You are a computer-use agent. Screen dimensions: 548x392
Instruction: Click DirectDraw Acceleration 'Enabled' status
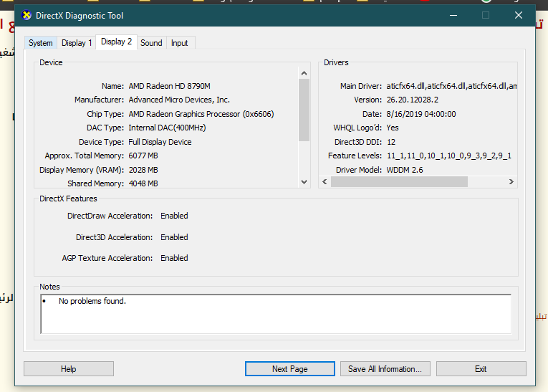(174, 216)
